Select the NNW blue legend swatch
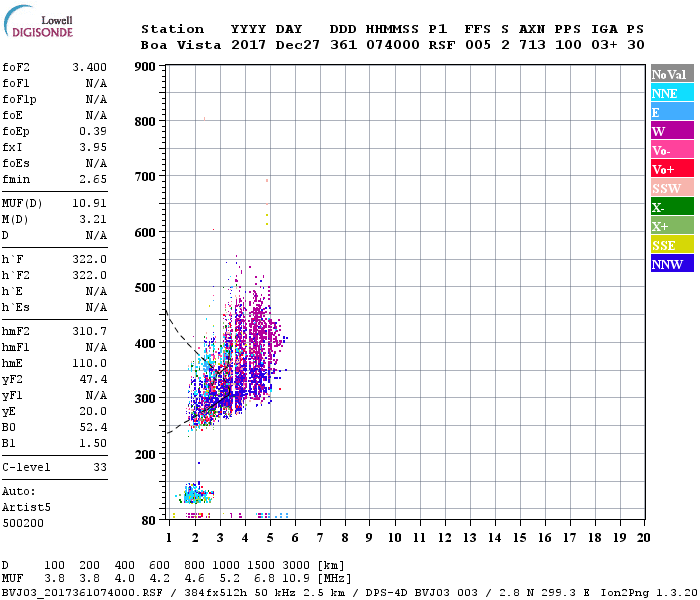The height and width of the screenshot is (600, 700). tap(672, 263)
